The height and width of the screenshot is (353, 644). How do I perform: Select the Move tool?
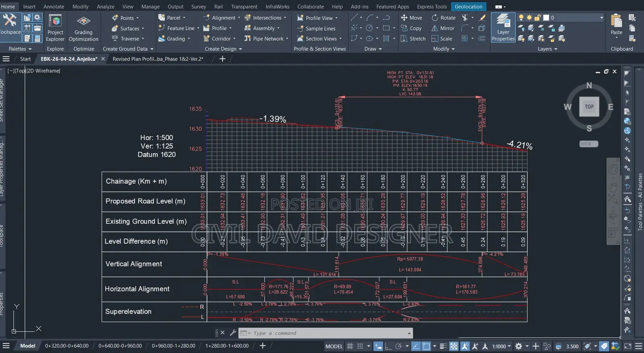click(x=412, y=18)
